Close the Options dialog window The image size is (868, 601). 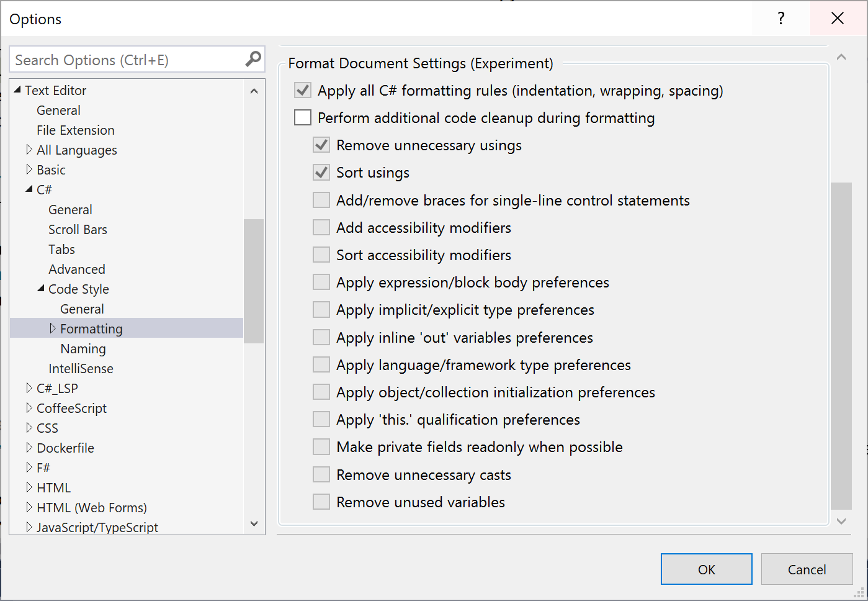(x=838, y=19)
